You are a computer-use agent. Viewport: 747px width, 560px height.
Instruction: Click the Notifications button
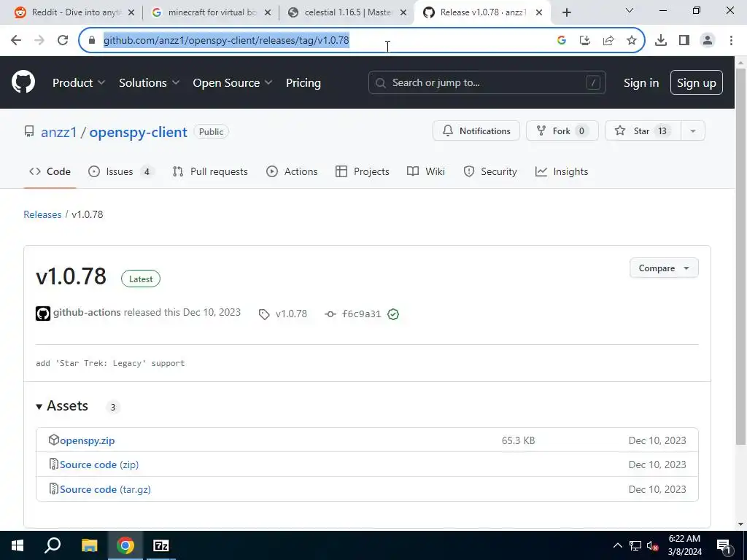tap(476, 131)
